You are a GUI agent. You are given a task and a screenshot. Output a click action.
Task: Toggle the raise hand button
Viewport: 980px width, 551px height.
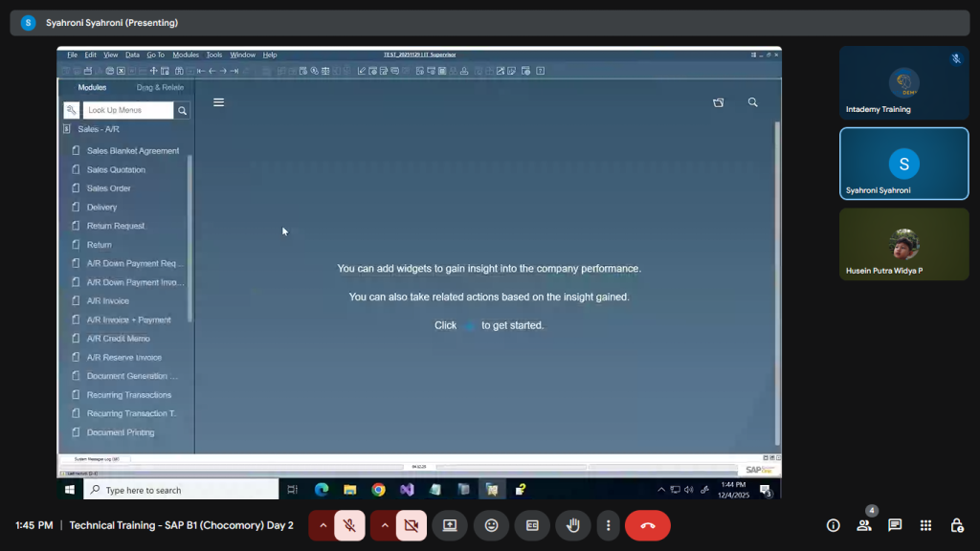click(x=572, y=525)
